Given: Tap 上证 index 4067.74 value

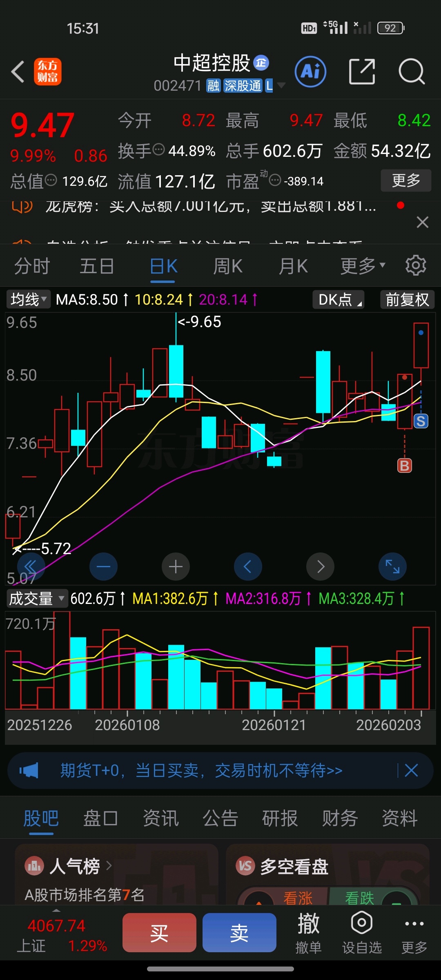Looking at the screenshot, I should pyautogui.click(x=56, y=926).
